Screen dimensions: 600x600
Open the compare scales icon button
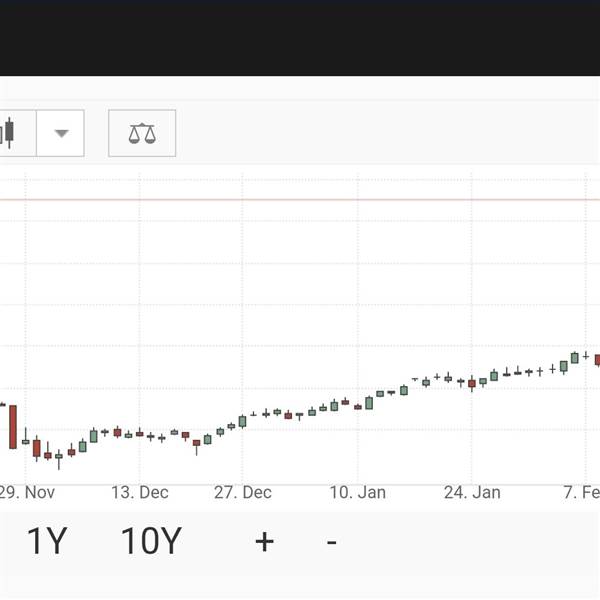tap(142, 133)
